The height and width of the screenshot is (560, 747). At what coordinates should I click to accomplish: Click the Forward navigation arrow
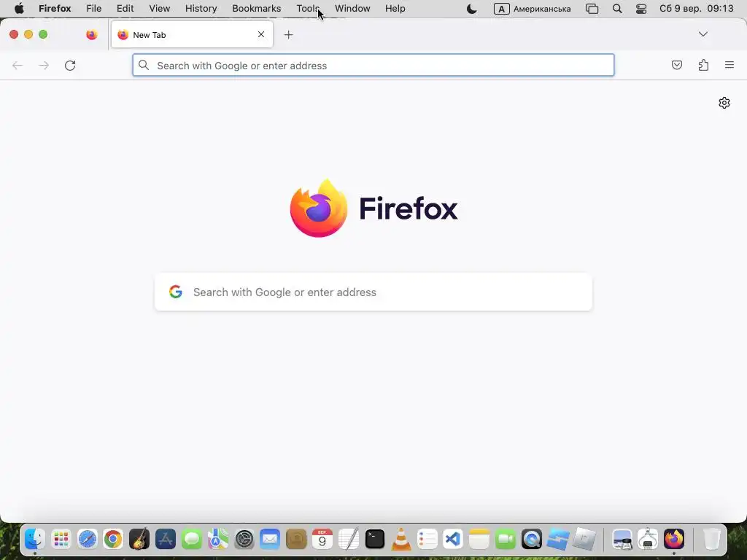point(44,65)
